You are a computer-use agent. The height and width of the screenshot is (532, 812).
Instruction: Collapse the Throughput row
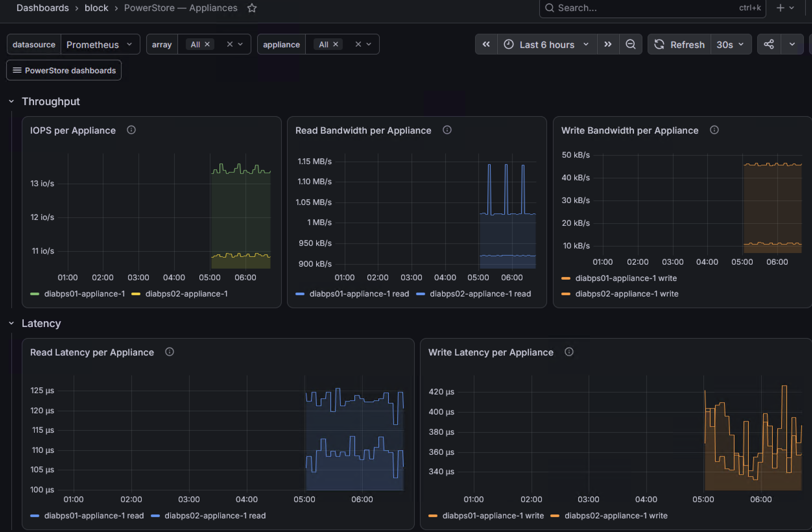click(11, 101)
